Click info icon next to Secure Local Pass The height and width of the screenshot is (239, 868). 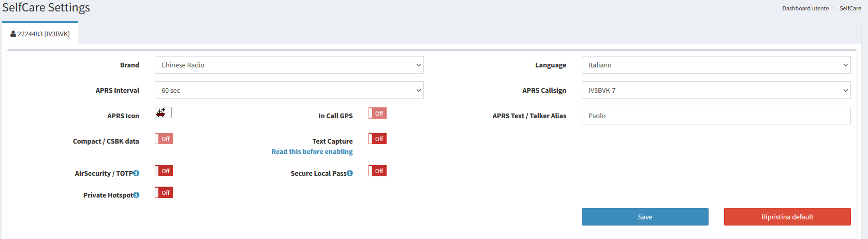[x=350, y=173]
